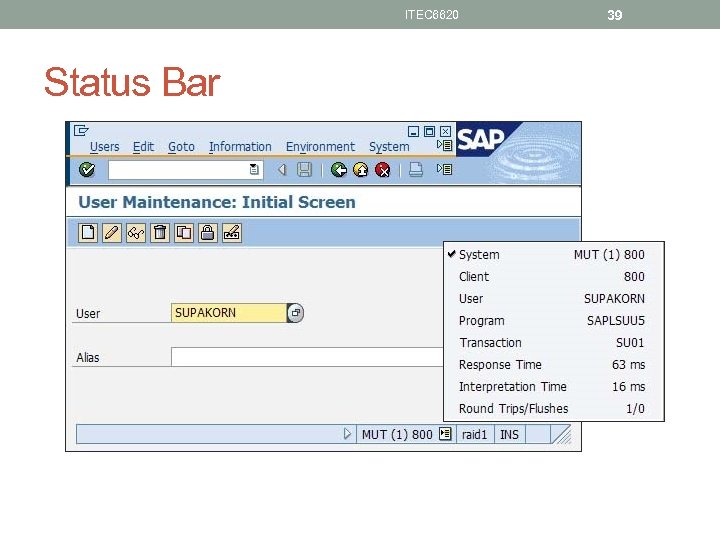Click the green checkmark Enter icon
Screen dimensions: 720x540
point(87,170)
